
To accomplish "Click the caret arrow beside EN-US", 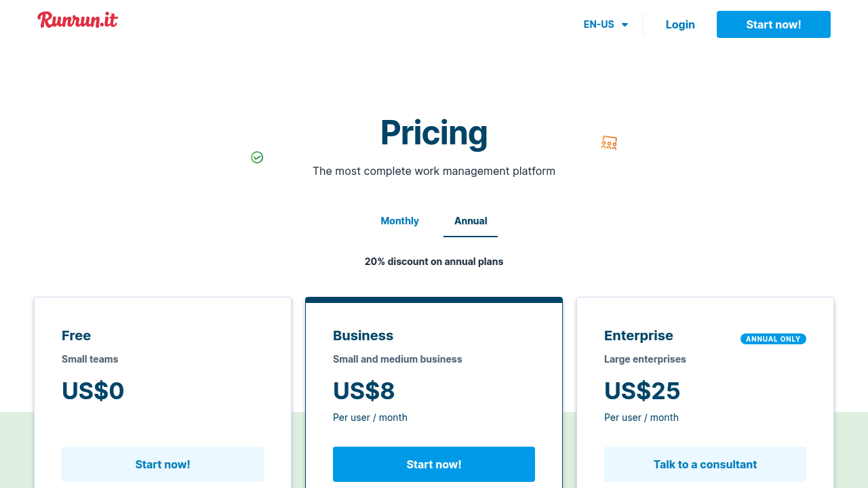I will [x=625, y=25].
